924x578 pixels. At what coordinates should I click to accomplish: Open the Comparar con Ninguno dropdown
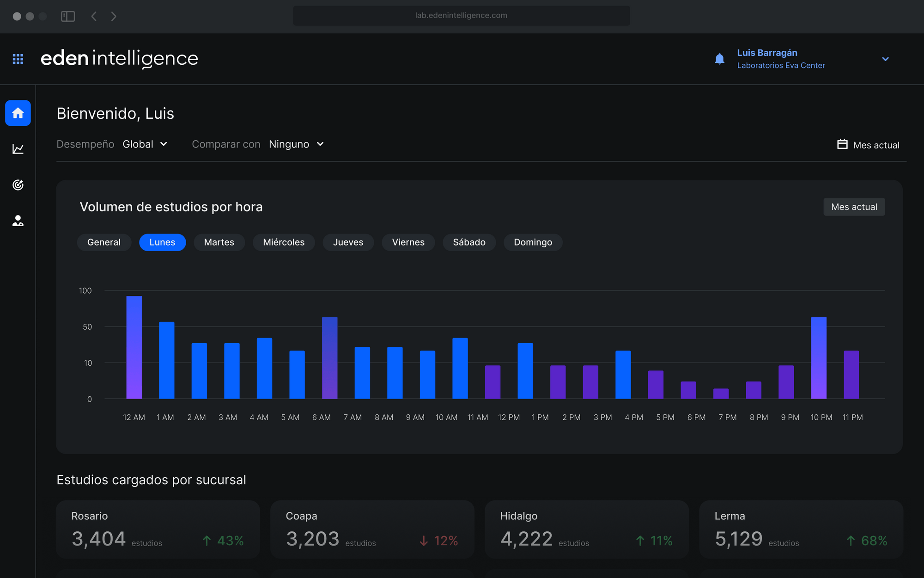(x=296, y=144)
